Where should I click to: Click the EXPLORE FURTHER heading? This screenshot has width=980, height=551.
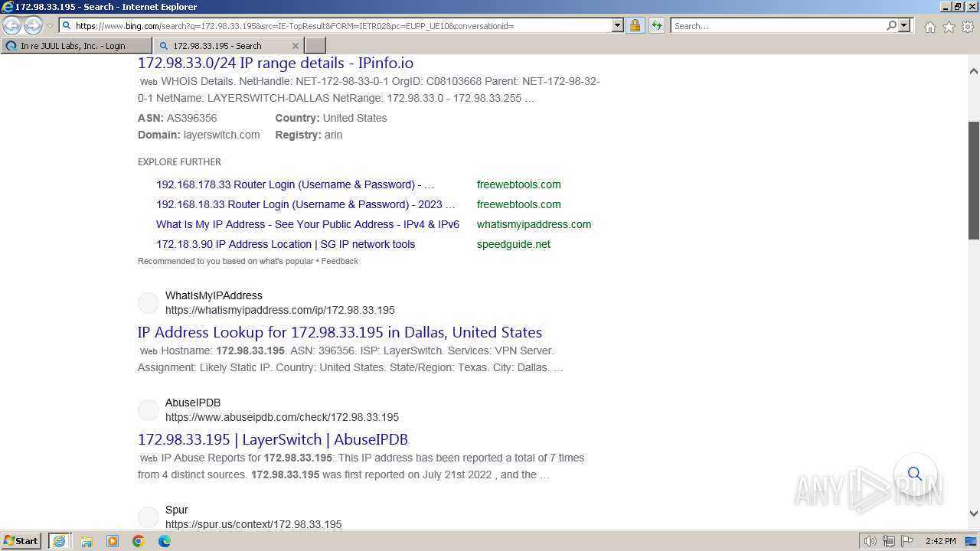click(x=179, y=162)
